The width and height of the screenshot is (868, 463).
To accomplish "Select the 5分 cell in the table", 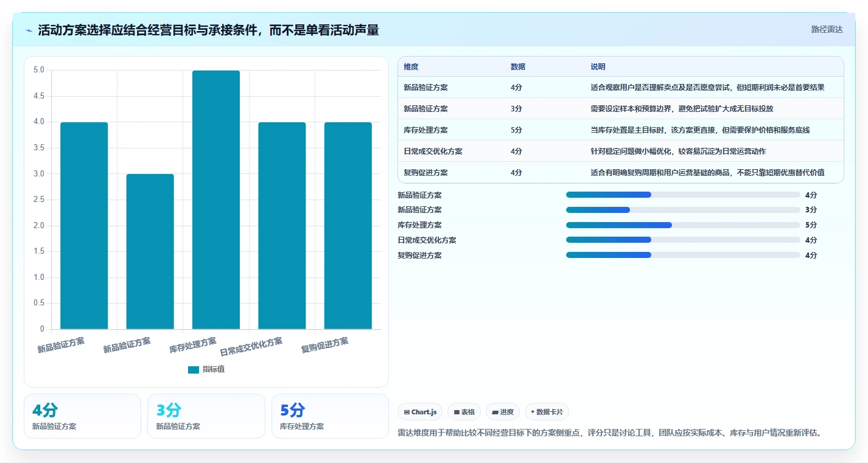I will pos(516,130).
